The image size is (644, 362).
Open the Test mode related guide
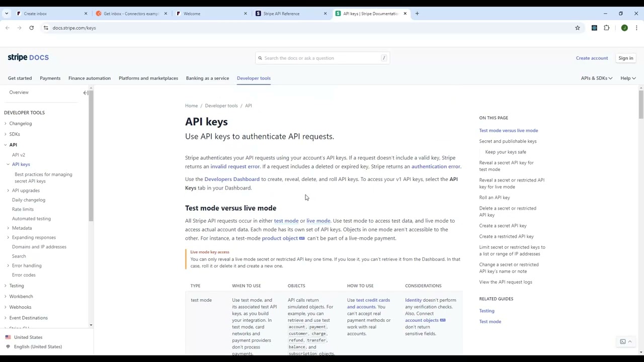[490, 322]
